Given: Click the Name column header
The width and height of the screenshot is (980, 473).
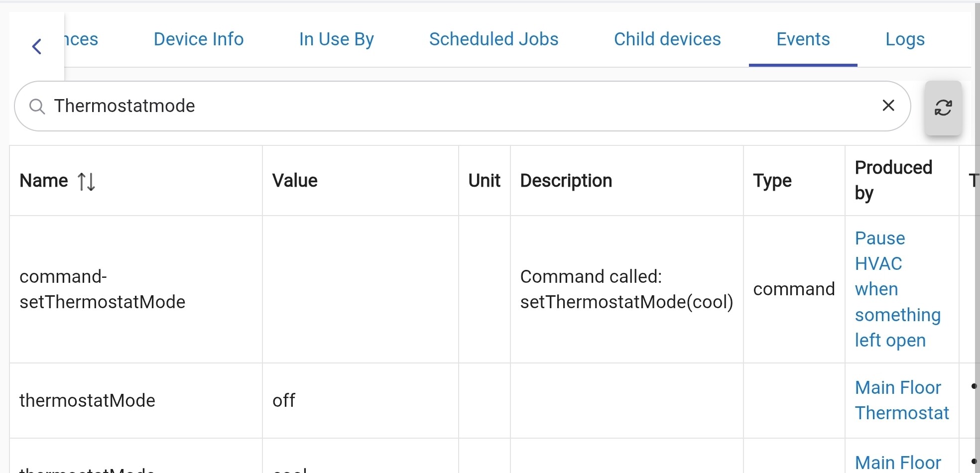Looking at the screenshot, I should point(44,181).
